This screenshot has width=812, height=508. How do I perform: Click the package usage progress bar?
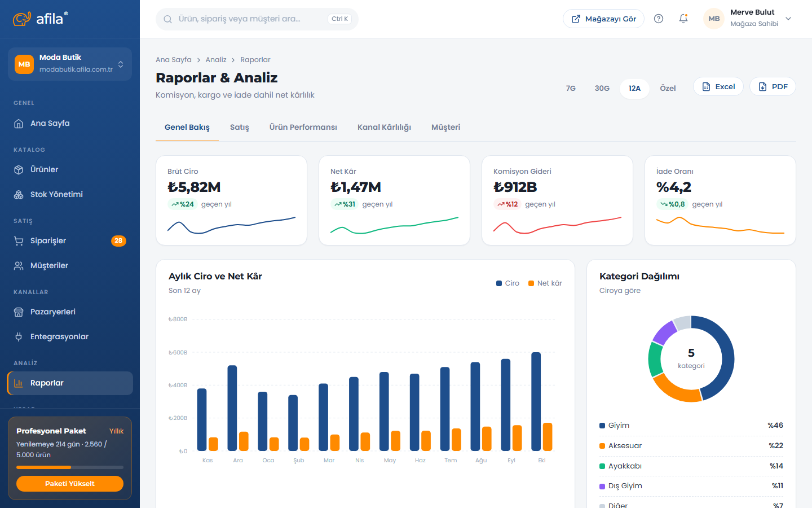(x=70, y=467)
